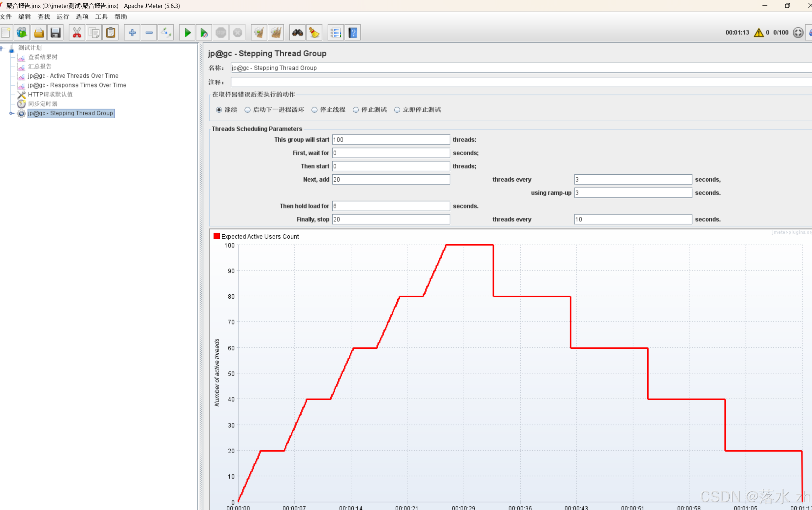Select the 停止线程 radio option
Viewport: 812px width, 510px height.
[314, 110]
